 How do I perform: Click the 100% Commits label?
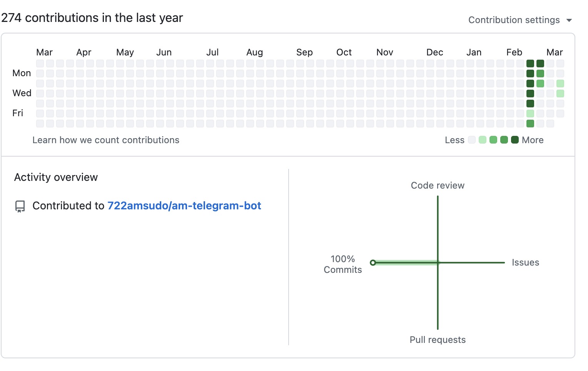pos(342,264)
